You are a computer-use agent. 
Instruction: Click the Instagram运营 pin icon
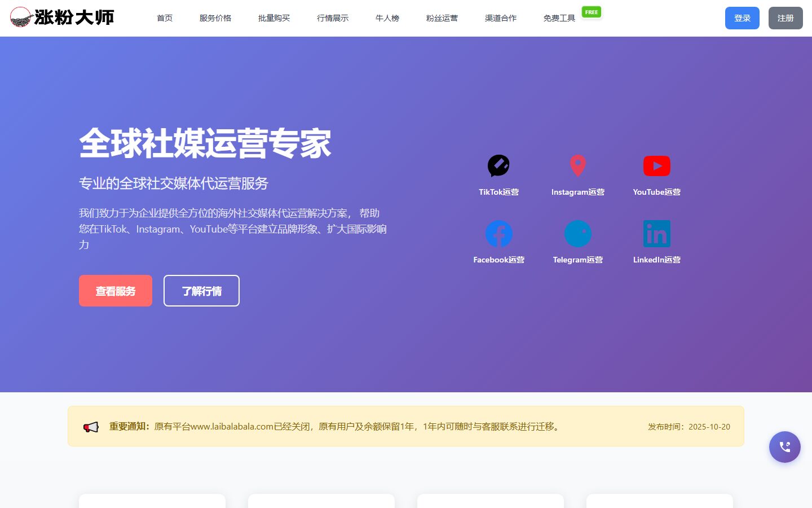[577, 166]
